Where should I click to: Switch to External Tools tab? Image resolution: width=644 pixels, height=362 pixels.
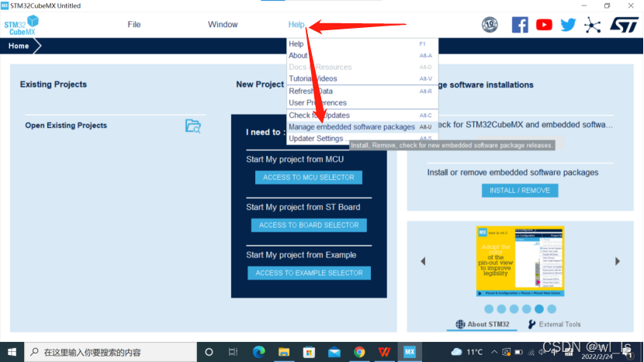(555, 324)
